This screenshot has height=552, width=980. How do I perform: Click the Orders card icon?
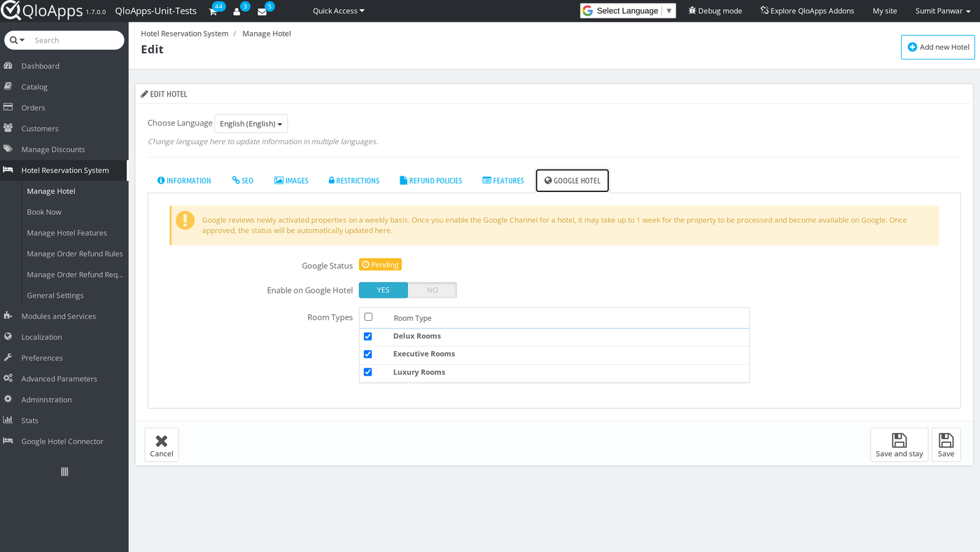click(8, 107)
